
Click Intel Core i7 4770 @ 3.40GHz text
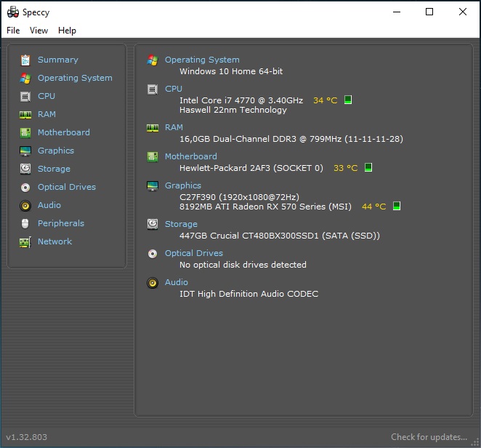click(241, 100)
